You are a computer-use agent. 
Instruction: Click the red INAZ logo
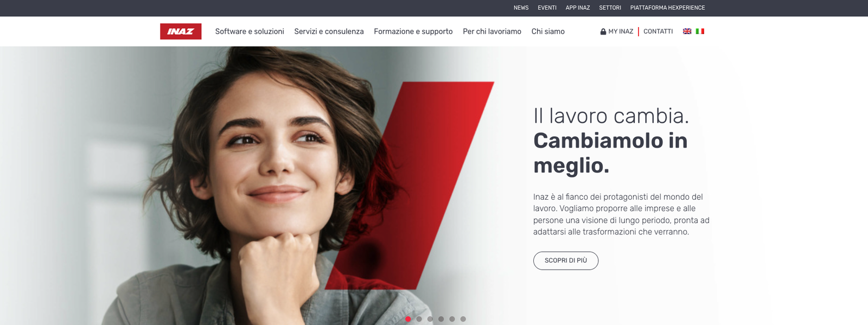coord(181,31)
